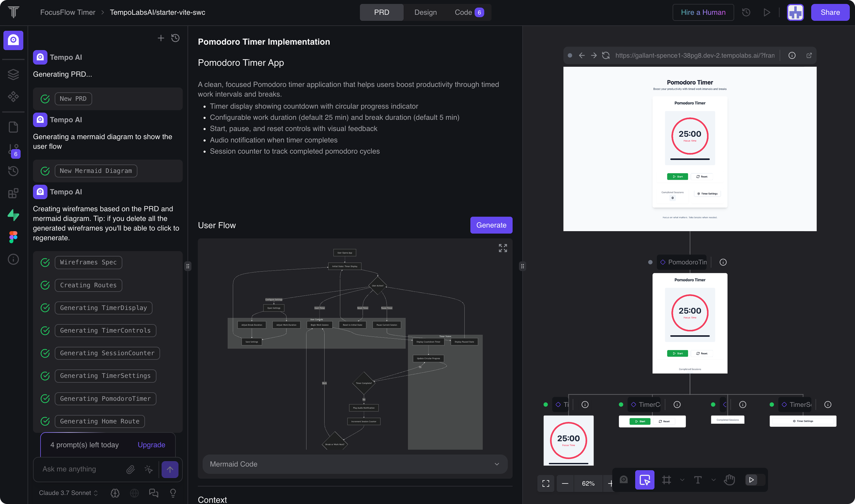Choose the text tool
Image resolution: width=855 pixels, height=504 pixels.
pyautogui.click(x=698, y=480)
